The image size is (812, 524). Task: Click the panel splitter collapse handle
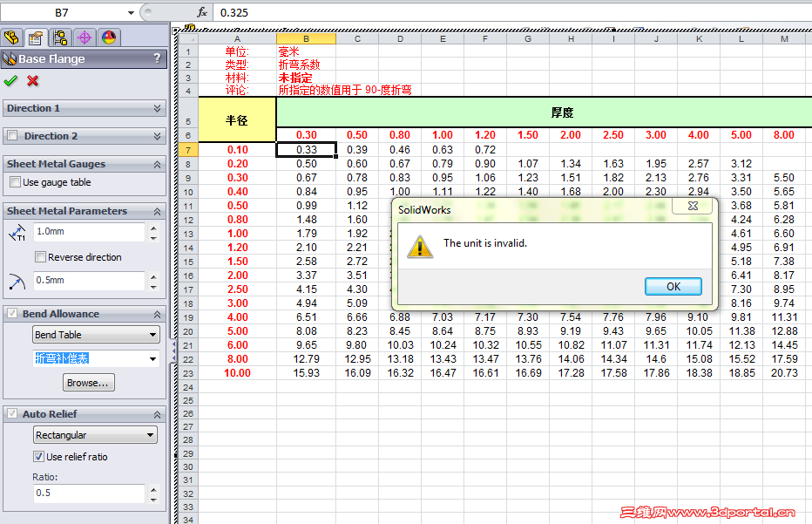point(174,350)
